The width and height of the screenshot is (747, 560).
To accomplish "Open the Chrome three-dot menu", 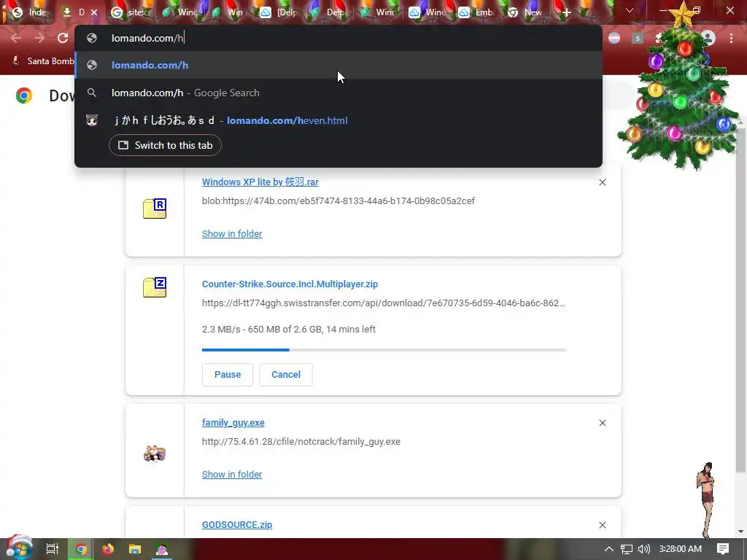I will (x=731, y=38).
